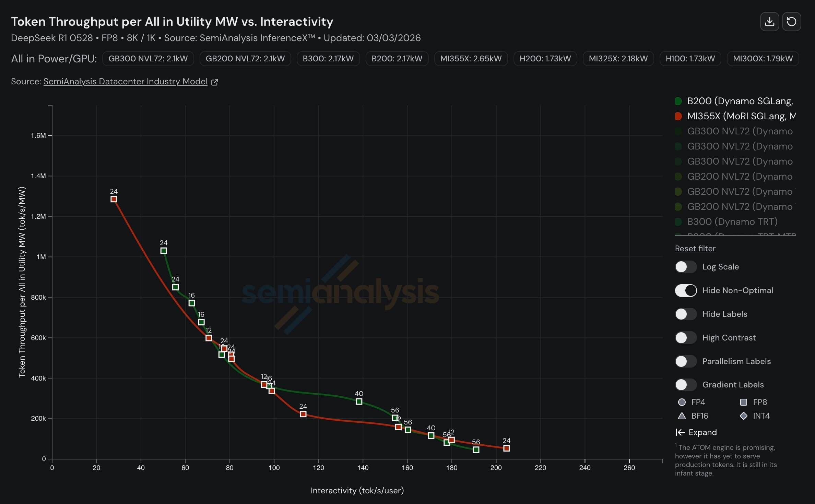815x504 pixels.
Task: Select the B300 (Dynamo TRT) legend item
Action: tap(732, 222)
